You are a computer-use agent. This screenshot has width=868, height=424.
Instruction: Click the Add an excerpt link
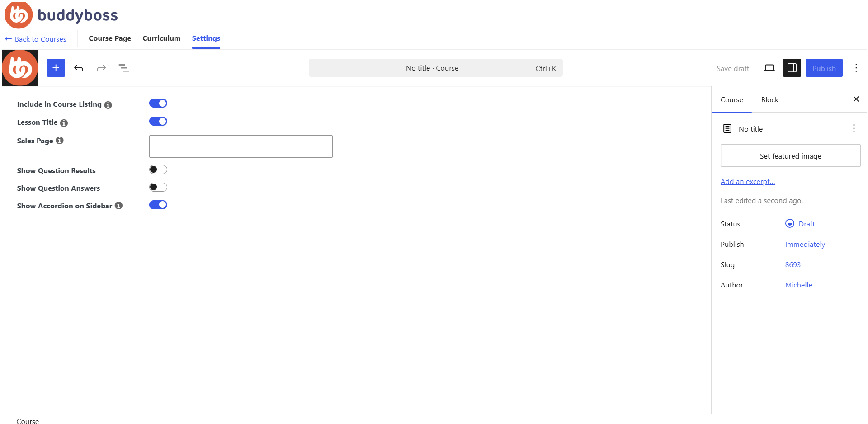point(747,181)
